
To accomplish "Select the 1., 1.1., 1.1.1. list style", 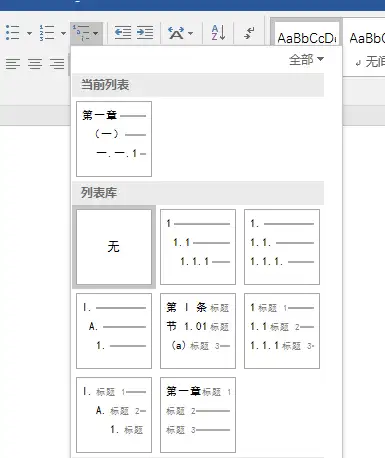I will coord(282,247).
